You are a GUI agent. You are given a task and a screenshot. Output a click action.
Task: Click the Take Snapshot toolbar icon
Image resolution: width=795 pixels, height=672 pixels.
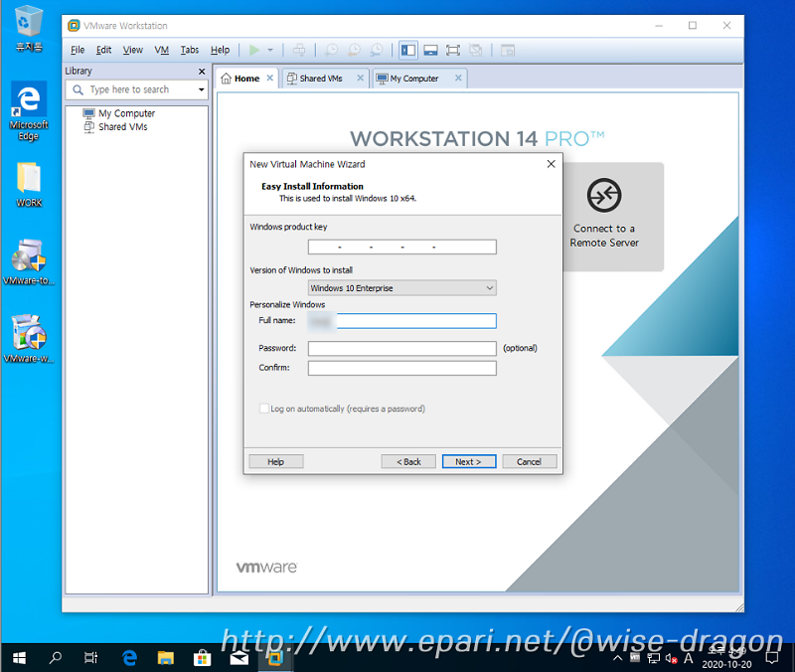[x=331, y=50]
